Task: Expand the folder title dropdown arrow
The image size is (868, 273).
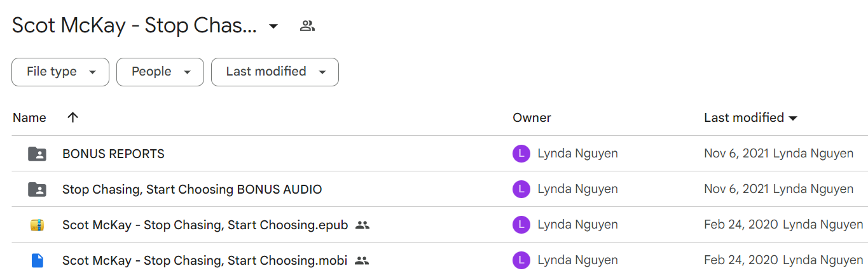Action: 273,26
